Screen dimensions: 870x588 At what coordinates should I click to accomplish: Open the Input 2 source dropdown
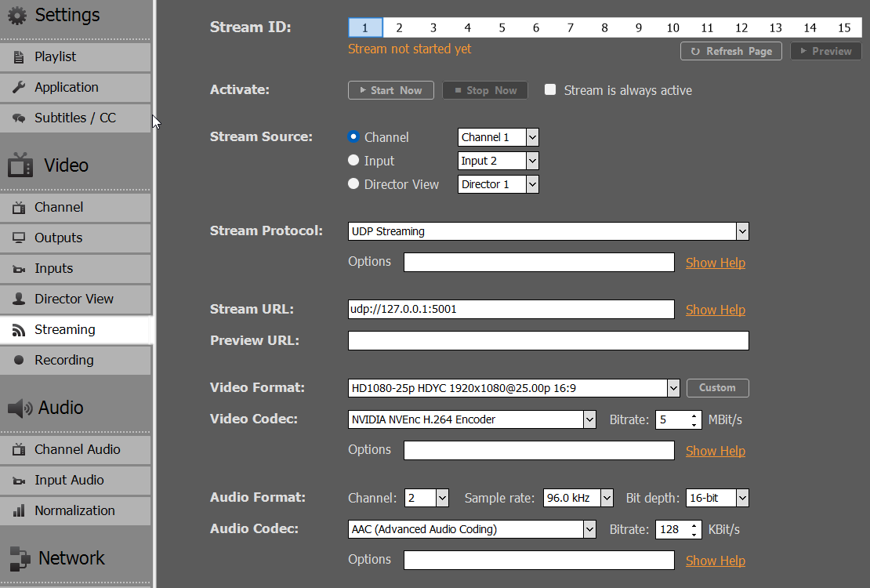click(x=498, y=161)
